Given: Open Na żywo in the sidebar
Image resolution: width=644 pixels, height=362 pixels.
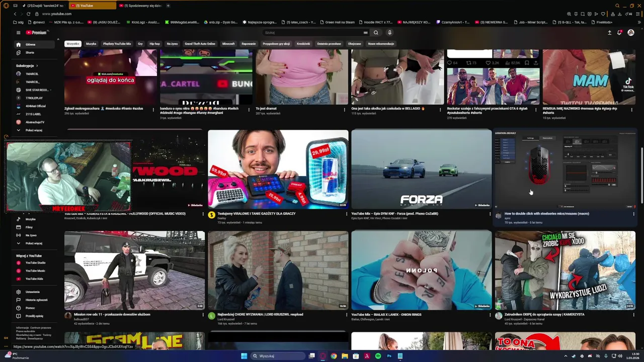Looking at the screenshot, I should point(34,235).
